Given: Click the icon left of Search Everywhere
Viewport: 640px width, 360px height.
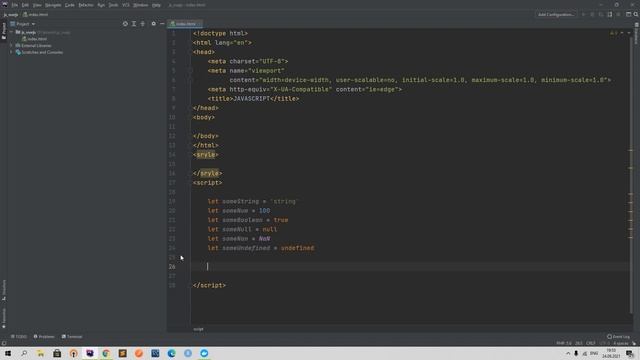Looking at the screenshot, I should click(629, 14).
